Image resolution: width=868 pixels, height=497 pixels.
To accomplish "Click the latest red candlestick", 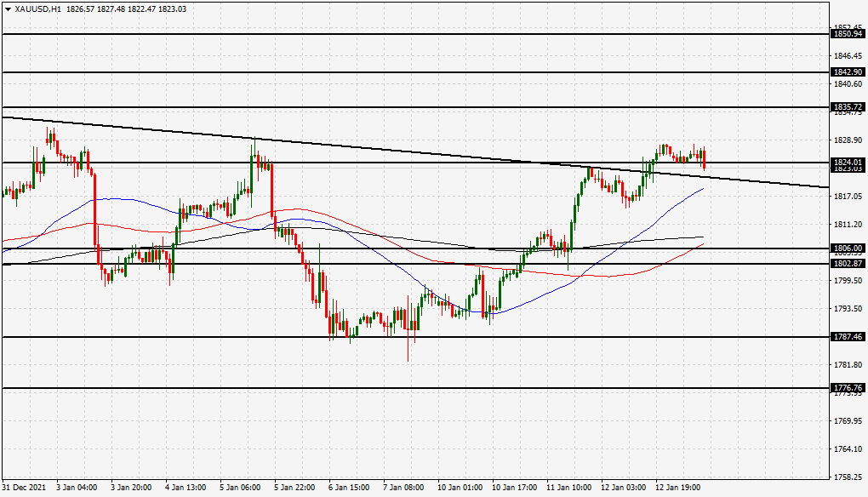I will [x=704, y=158].
